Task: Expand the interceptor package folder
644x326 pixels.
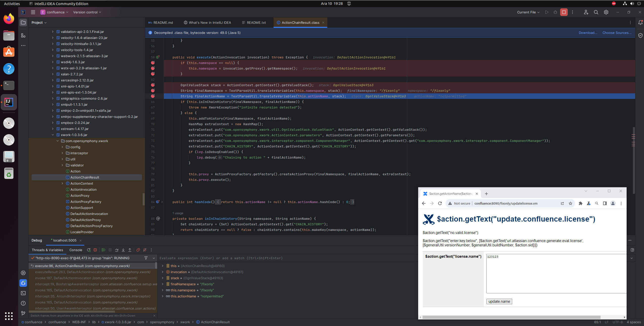Action: (62, 153)
